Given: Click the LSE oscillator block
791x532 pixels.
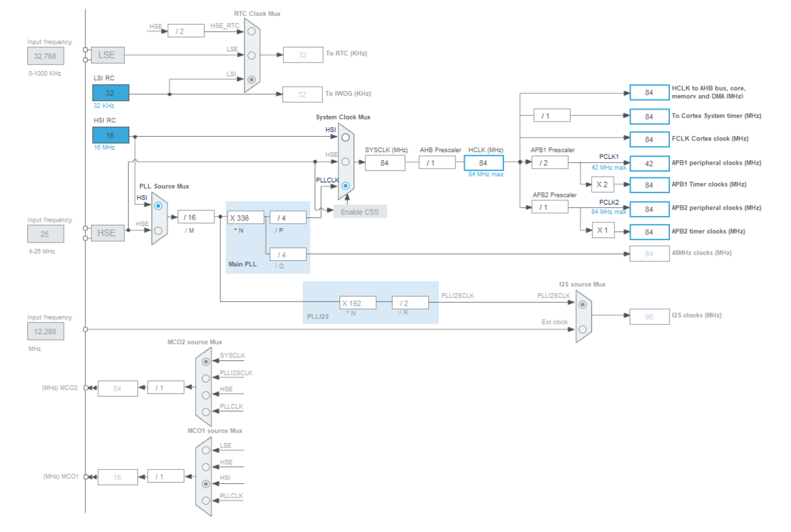Looking at the screenshot, I should click(107, 55).
